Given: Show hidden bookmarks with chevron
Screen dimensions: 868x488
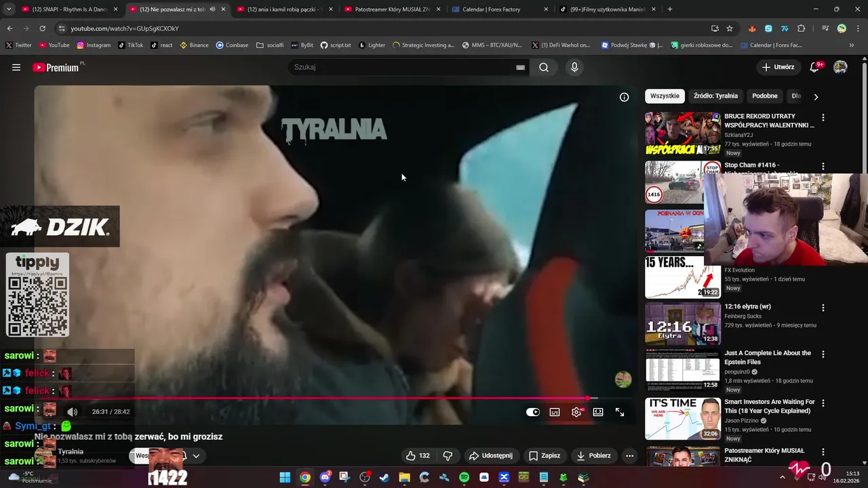Looking at the screenshot, I should point(852,45).
